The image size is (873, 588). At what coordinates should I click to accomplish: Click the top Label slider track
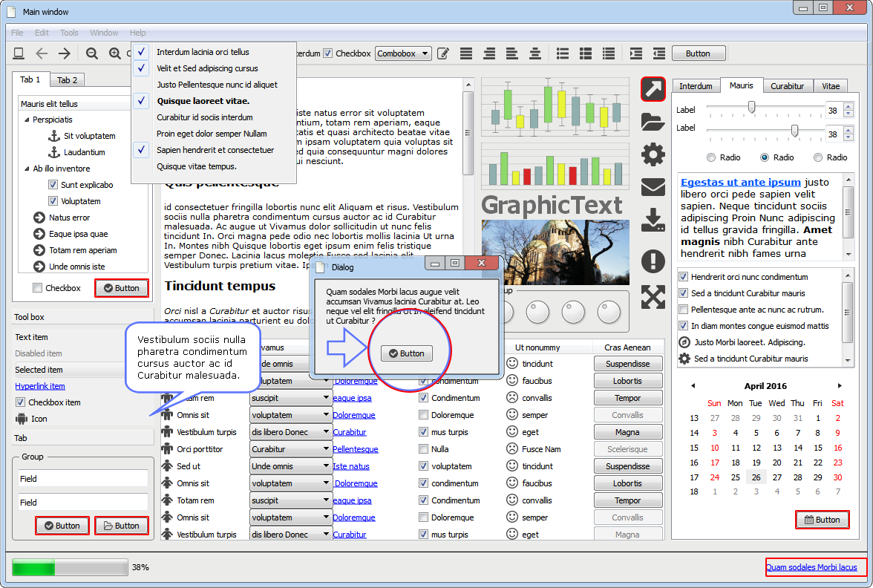pos(765,107)
